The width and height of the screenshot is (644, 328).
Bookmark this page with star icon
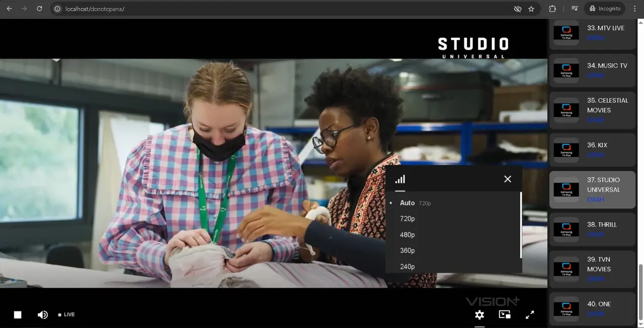(x=531, y=9)
